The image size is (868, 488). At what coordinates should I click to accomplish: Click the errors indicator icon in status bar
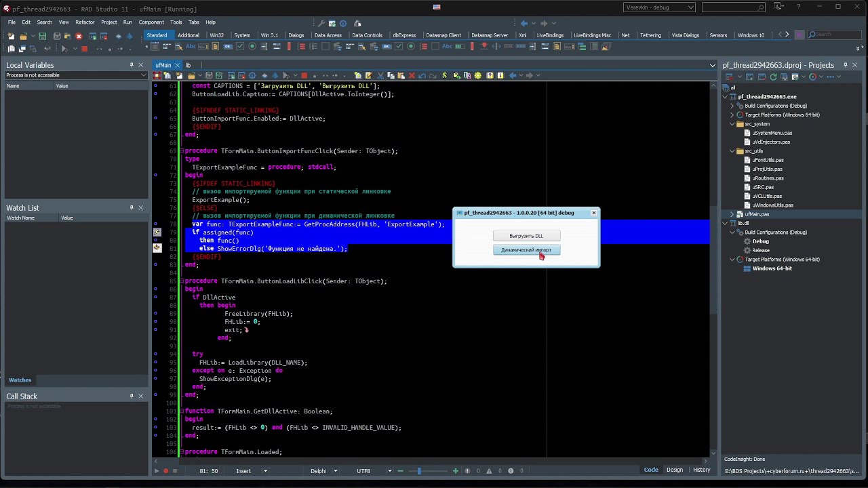(467, 470)
